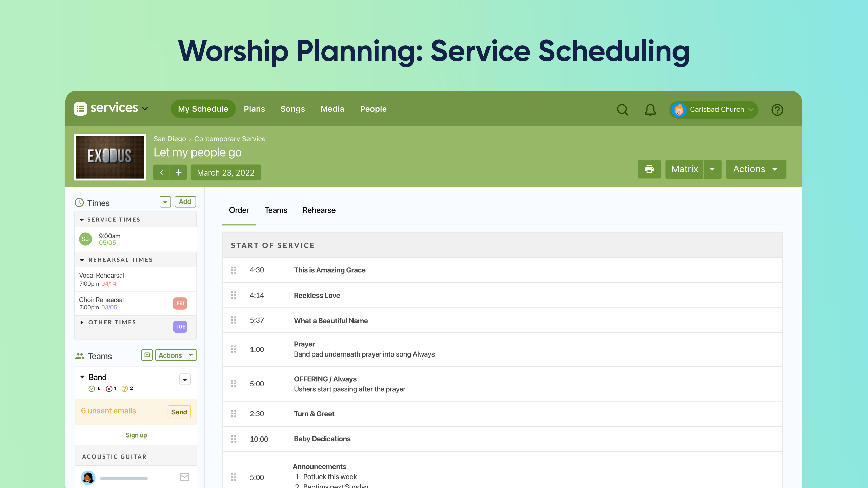Collapse the Band team list
Image resolution: width=868 pixels, height=488 pixels.
[82, 377]
